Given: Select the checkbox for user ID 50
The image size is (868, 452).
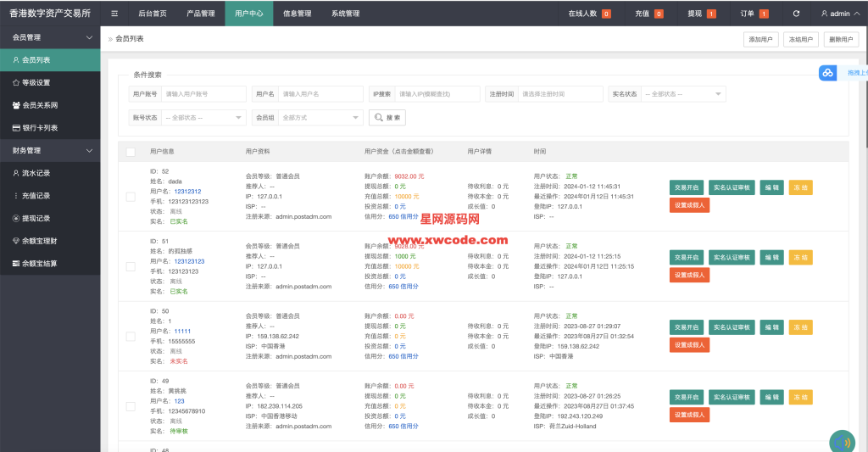Looking at the screenshot, I should tap(131, 337).
